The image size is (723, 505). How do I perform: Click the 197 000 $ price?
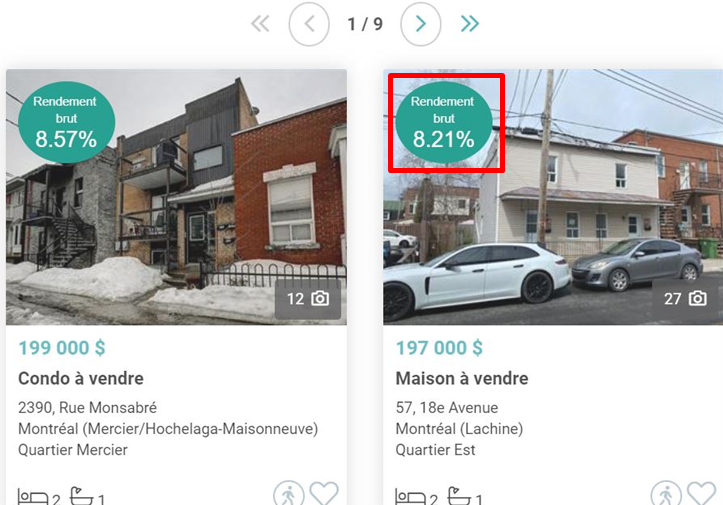[439, 348]
